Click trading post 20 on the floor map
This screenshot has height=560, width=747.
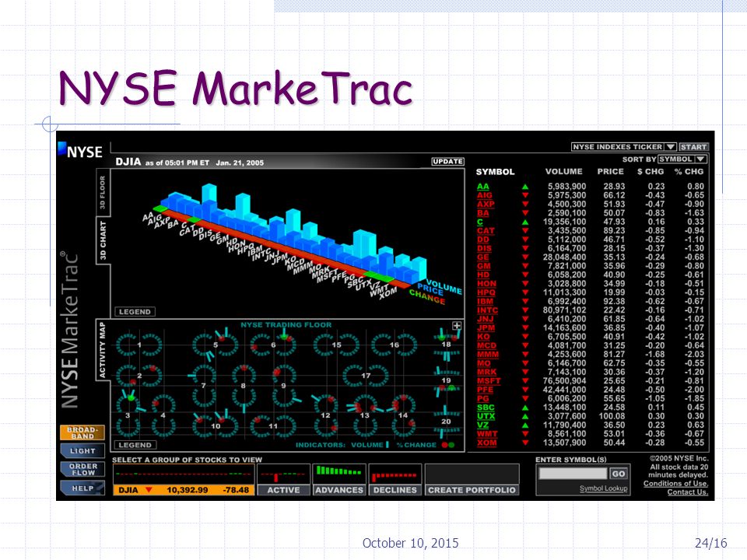446,422
